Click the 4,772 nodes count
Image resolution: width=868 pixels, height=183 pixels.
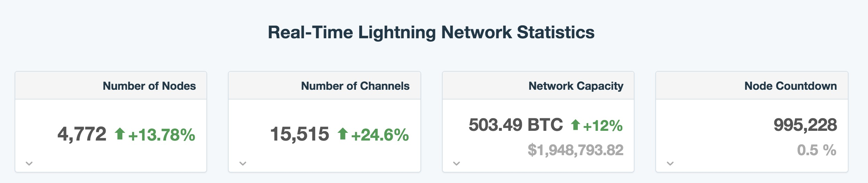click(x=82, y=134)
